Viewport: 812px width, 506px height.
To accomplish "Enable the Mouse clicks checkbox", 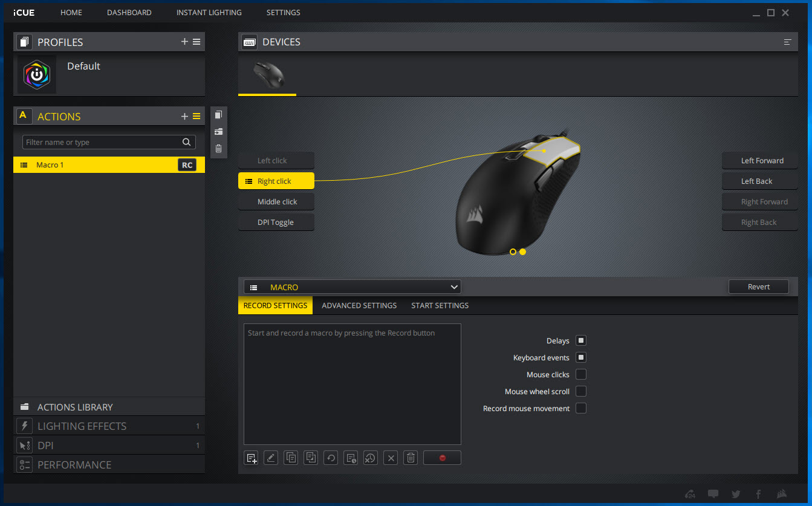I will (x=581, y=375).
